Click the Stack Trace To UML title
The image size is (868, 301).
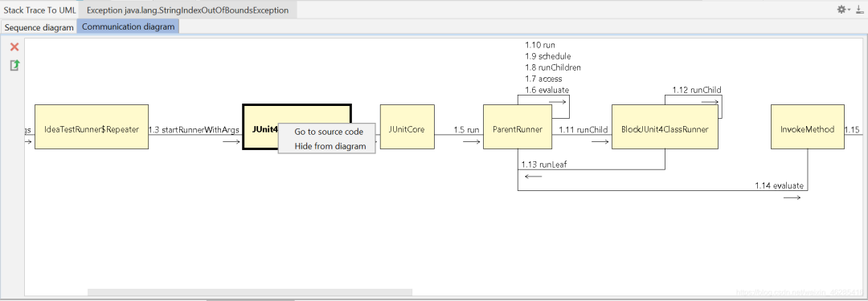[x=40, y=10]
